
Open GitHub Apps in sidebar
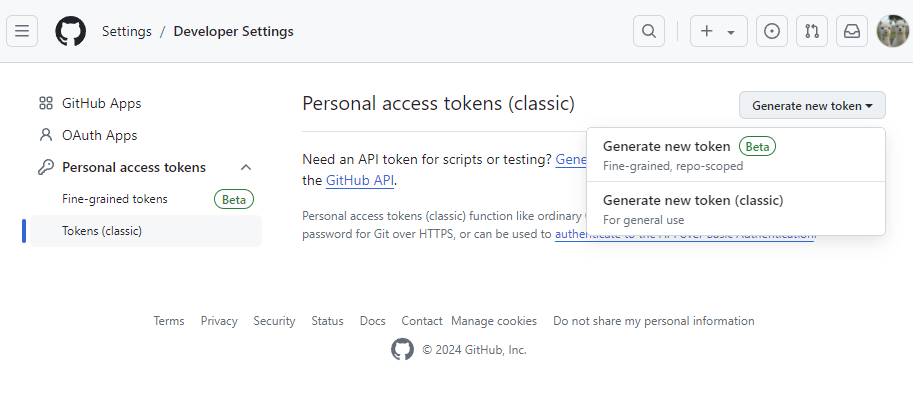[101, 103]
